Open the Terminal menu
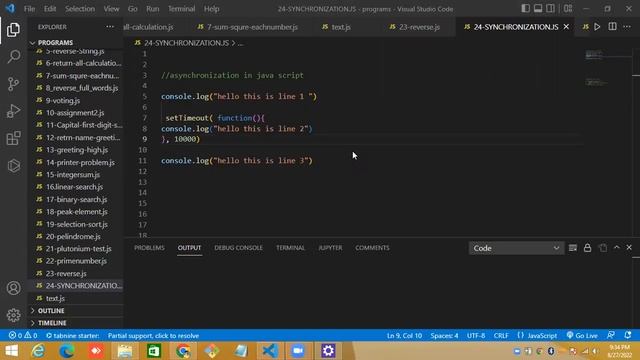Image resolution: width=640 pixels, height=360 pixels. point(182,9)
